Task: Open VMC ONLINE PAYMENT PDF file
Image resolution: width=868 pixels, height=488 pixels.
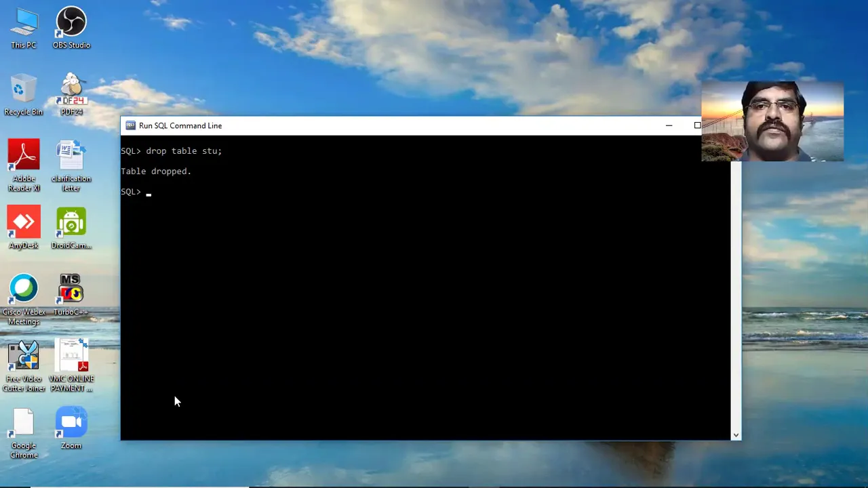Action: click(x=71, y=366)
